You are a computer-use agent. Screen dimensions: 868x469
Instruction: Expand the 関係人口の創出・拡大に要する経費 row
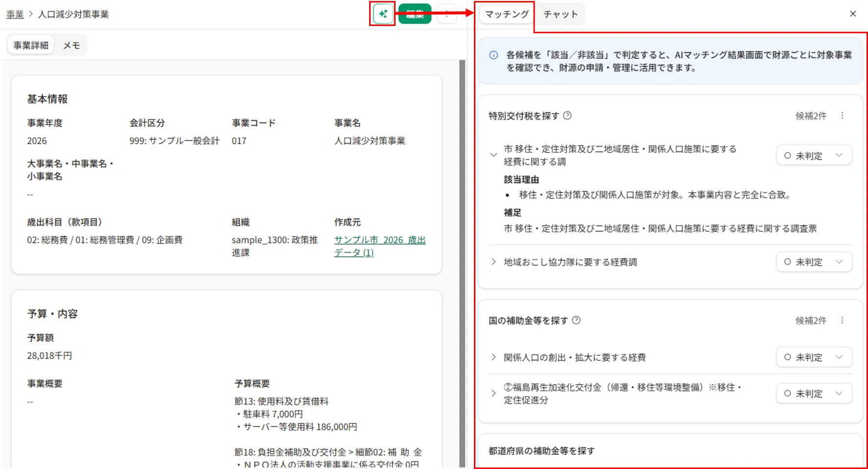[x=493, y=357]
